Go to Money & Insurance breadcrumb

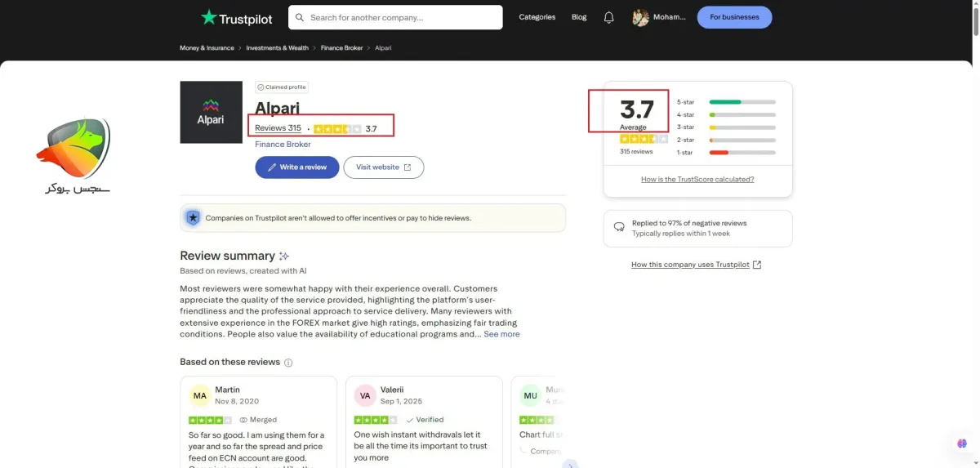pyautogui.click(x=207, y=48)
